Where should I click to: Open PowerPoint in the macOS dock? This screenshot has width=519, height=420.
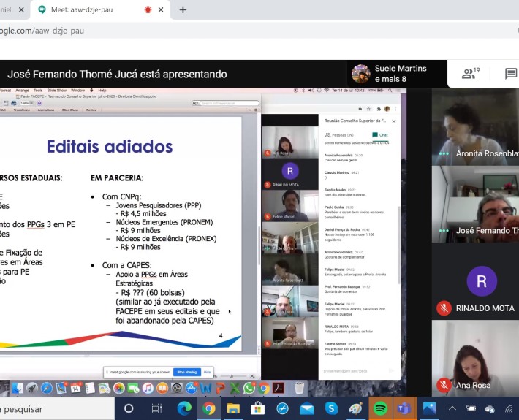pos(220,388)
